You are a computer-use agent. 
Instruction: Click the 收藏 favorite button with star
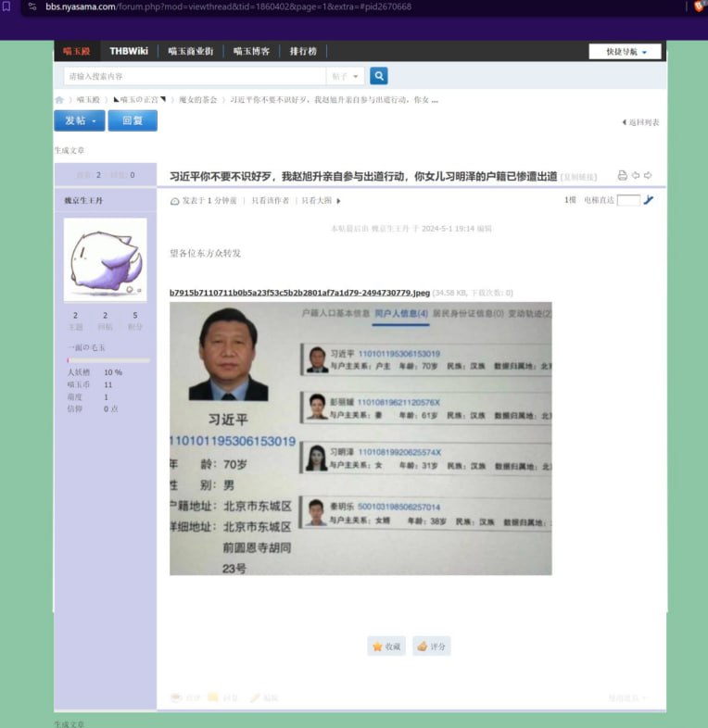click(386, 646)
